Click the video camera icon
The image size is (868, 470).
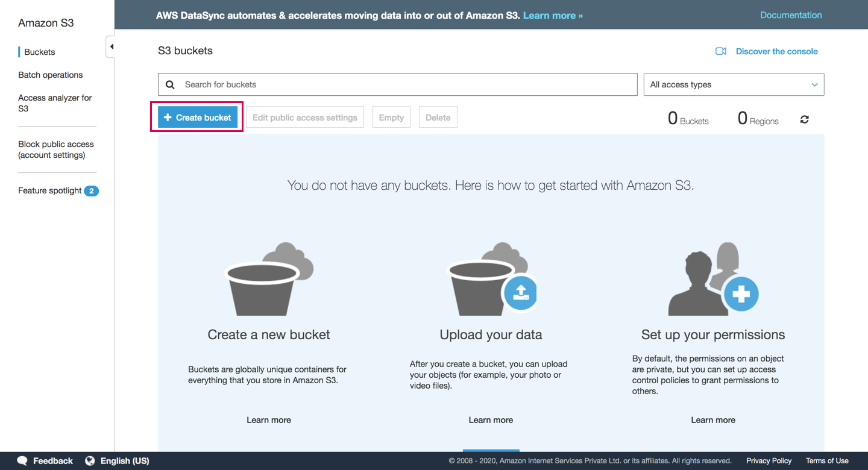pos(720,51)
